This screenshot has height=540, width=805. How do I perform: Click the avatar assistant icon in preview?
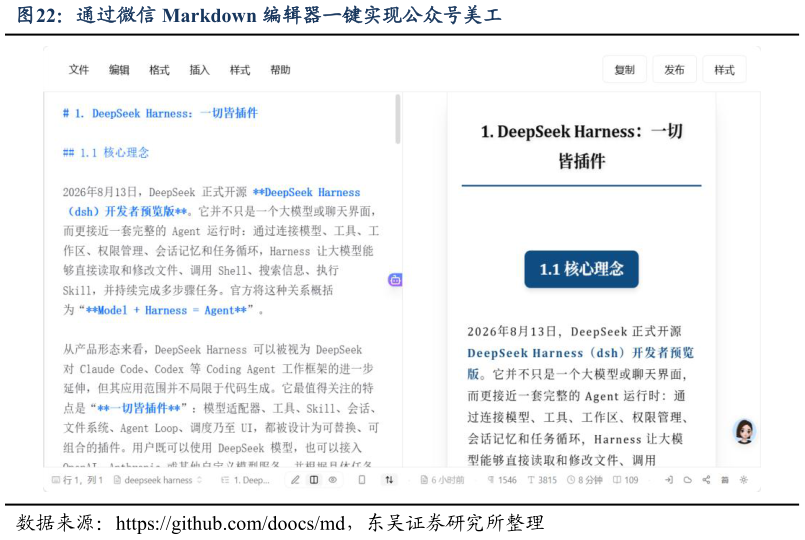744,431
